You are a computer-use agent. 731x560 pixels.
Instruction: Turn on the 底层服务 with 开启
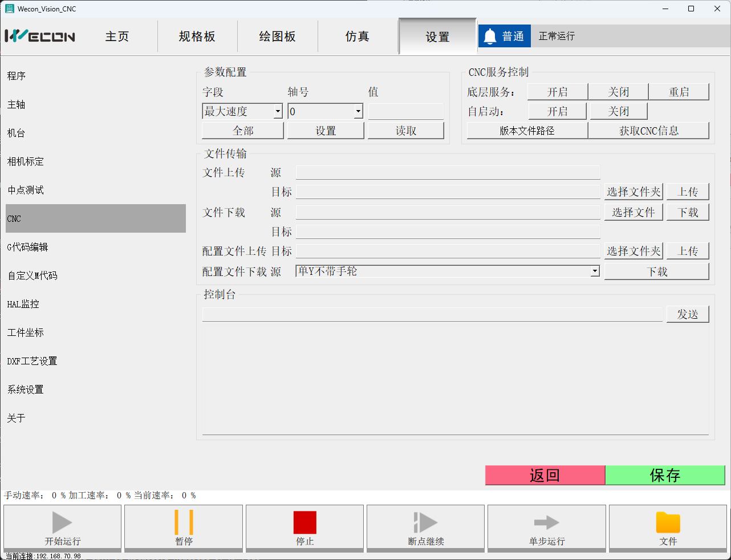pos(557,92)
